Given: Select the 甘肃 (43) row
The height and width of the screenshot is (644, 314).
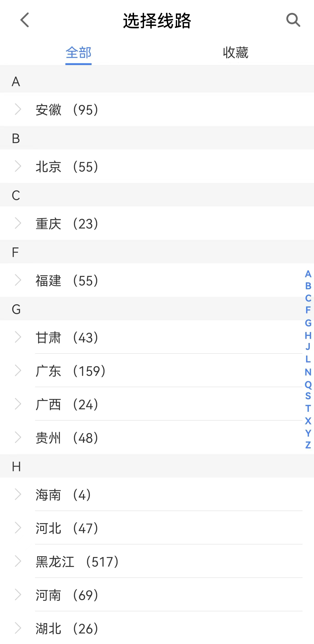Looking at the screenshot, I should [x=67, y=337].
